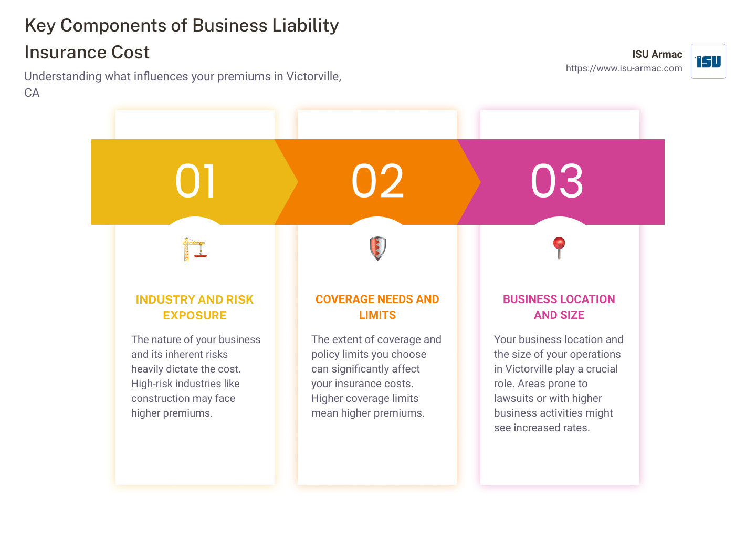
Task: Click the shield icon under 02
Action: click(377, 249)
